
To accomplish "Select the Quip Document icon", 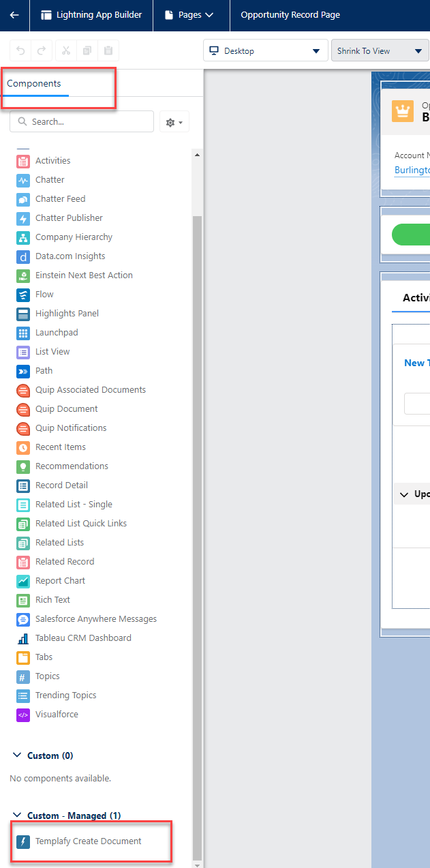I will [x=23, y=409].
